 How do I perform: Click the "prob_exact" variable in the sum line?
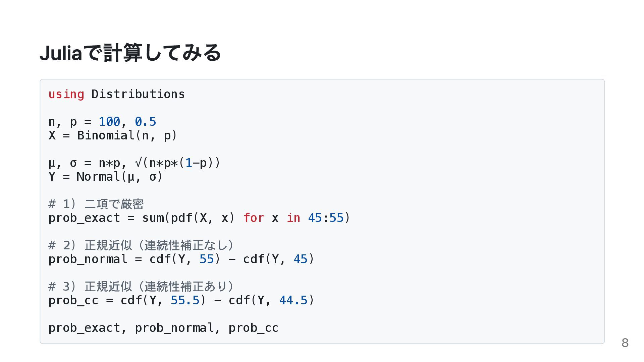point(84,218)
